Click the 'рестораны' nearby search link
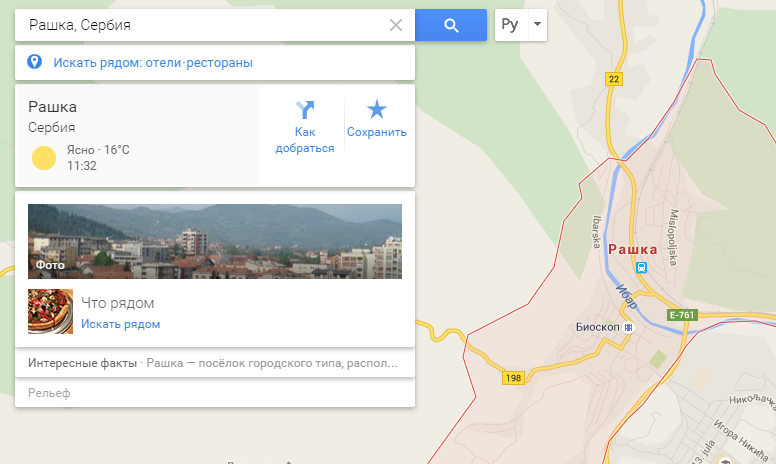The height and width of the screenshot is (464, 776). (219, 62)
